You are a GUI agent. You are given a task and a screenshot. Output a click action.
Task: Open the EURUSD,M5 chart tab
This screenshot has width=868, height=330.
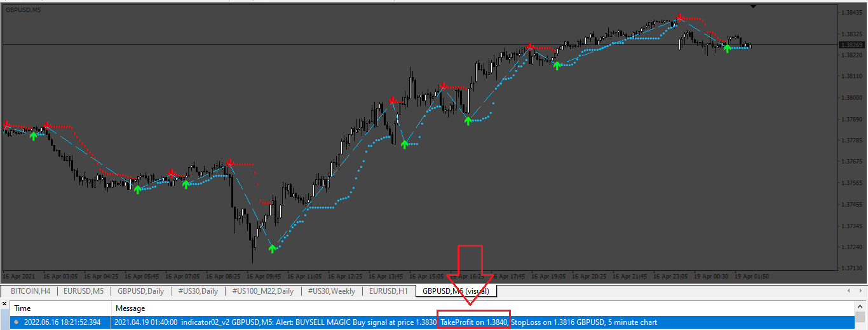84,291
